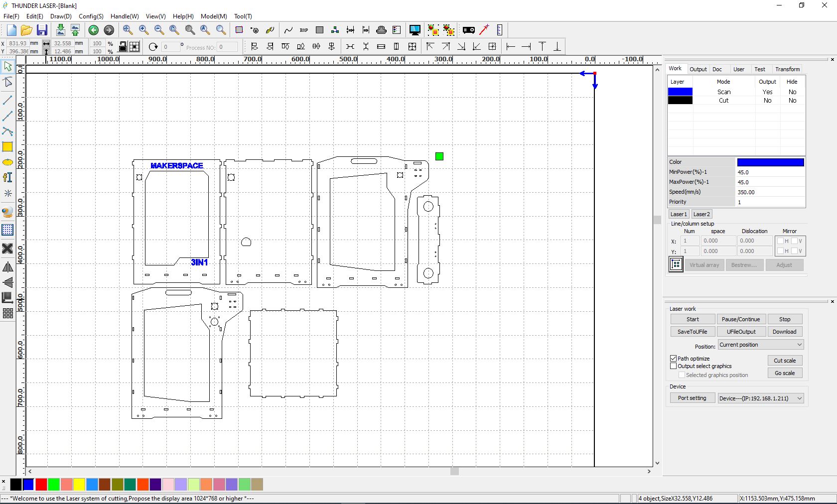Image resolution: width=837 pixels, height=504 pixels.
Task: Click the MinPower value 45.0
Action: [770, 172]
